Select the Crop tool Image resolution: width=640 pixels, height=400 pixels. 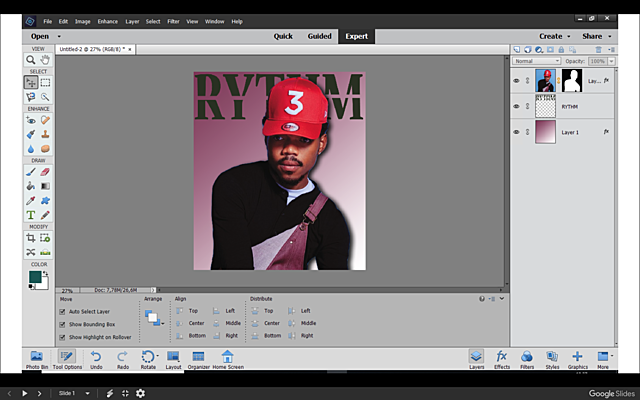coord(31,238)
